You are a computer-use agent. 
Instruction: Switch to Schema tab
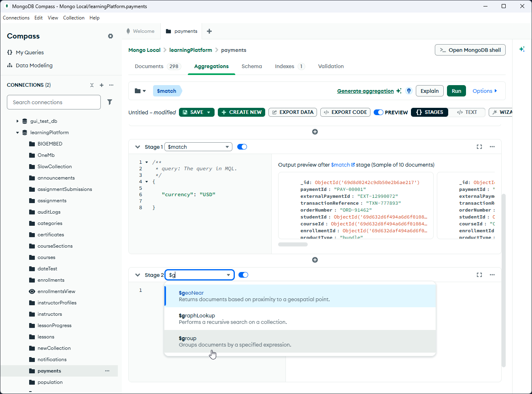click(x=252, y=66)
